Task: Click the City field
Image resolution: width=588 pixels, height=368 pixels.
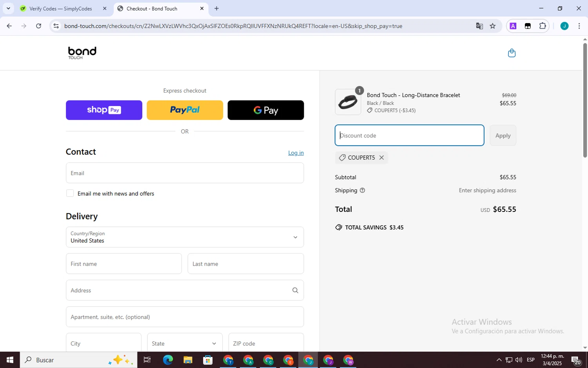Action: pyautogui.click(x=103, y=342)
